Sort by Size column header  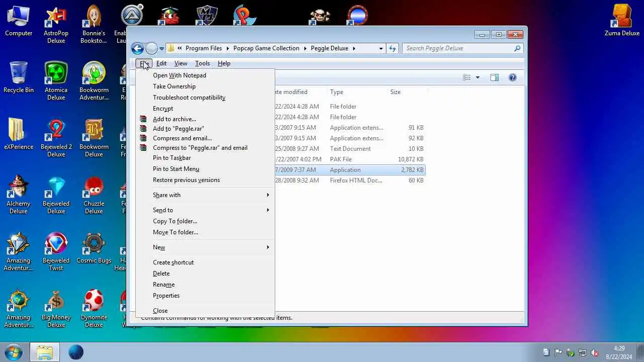pyautogui.click(x=407, y=92)
